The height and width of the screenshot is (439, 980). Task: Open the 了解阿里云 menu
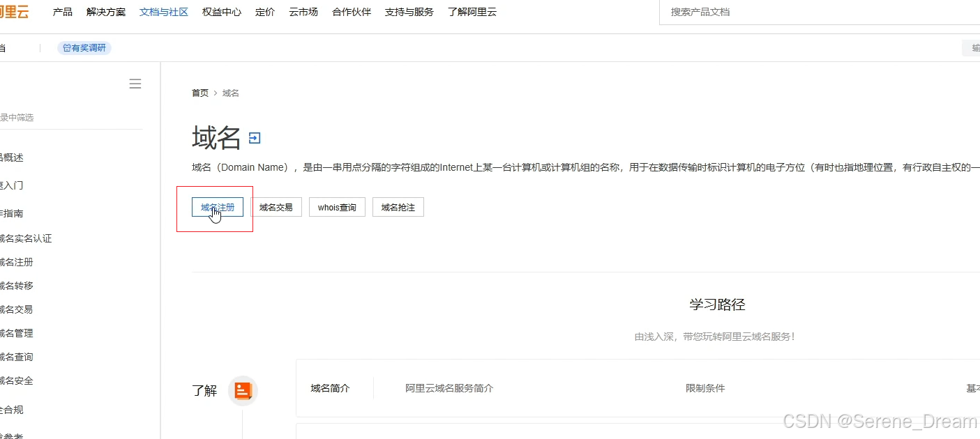(472, 12)
